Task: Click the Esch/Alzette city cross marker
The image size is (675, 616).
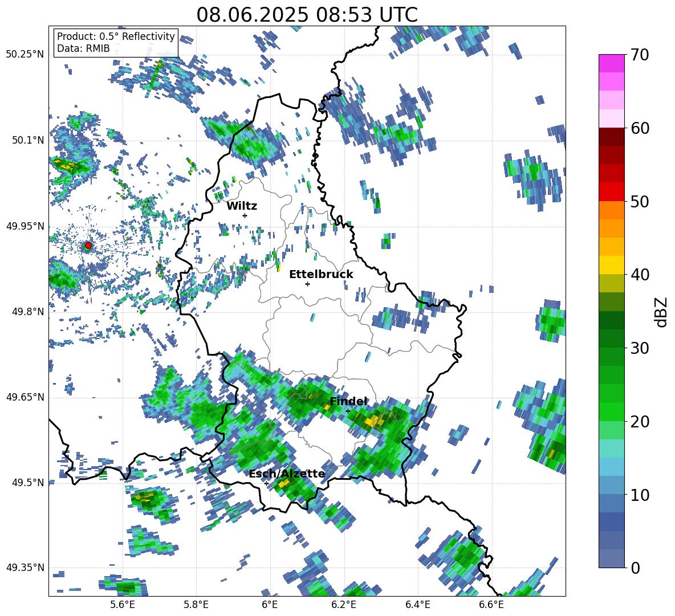Action: pos(266,483)
